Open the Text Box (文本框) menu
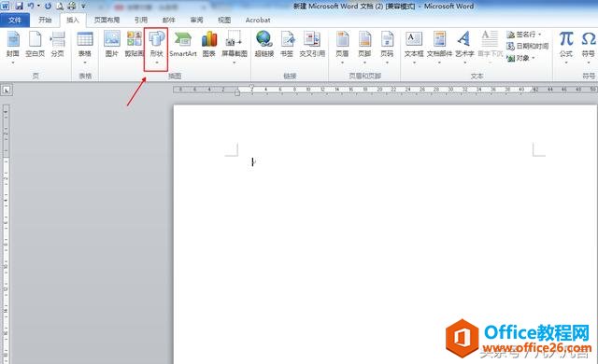The width and height of the screenshot is (598, 364). pyautogui.click(x=414, y=49)
